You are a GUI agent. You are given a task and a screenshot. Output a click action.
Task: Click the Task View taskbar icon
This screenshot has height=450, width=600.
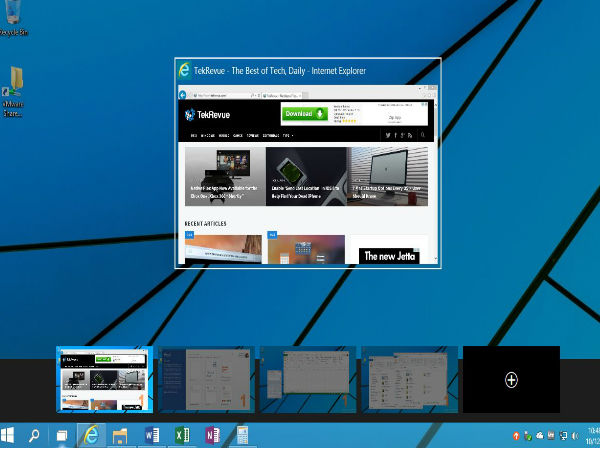[x=62, y=435]
